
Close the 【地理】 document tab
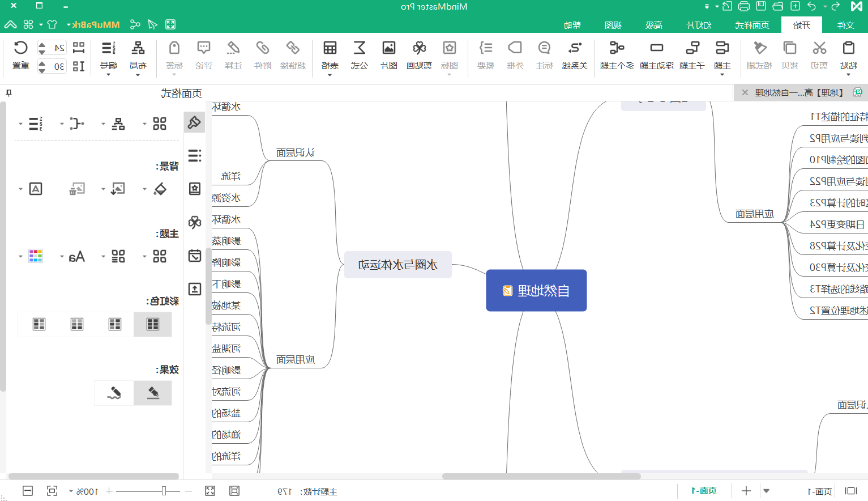pos(745,92)
